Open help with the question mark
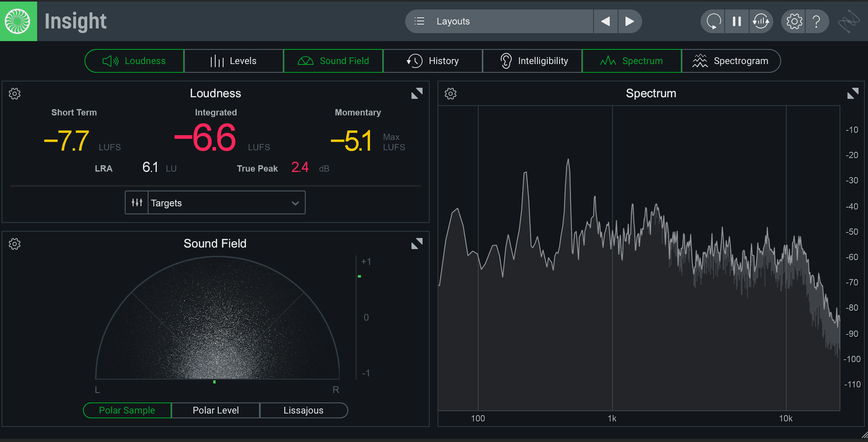This screenshot has width=868, height=442. [817, 21]
